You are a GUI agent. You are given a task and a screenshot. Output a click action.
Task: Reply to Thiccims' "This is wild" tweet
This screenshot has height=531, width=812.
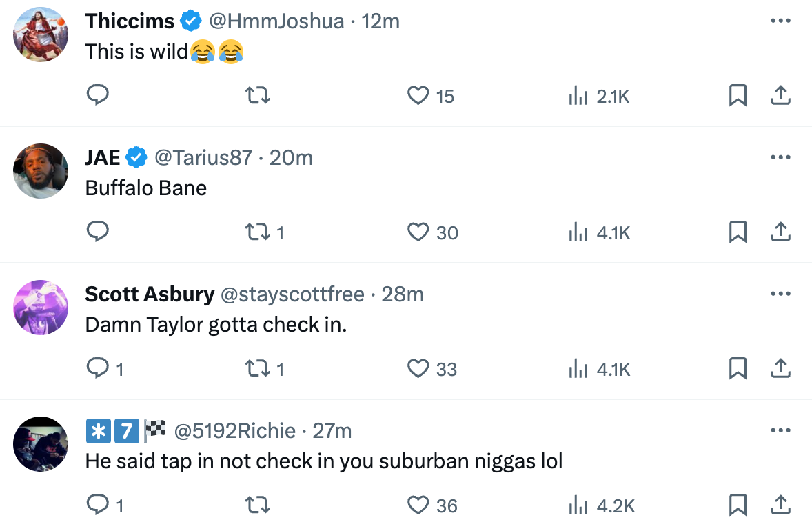[98, 96]
